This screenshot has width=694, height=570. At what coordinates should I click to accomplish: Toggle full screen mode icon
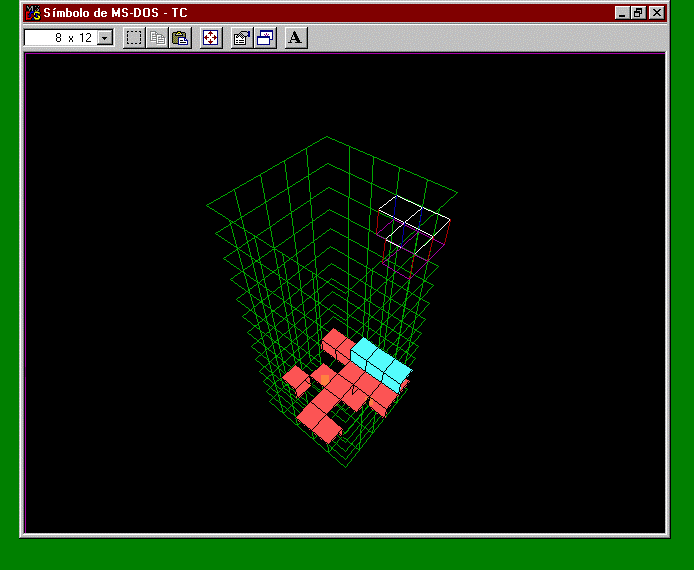click(x=211, y=38)
